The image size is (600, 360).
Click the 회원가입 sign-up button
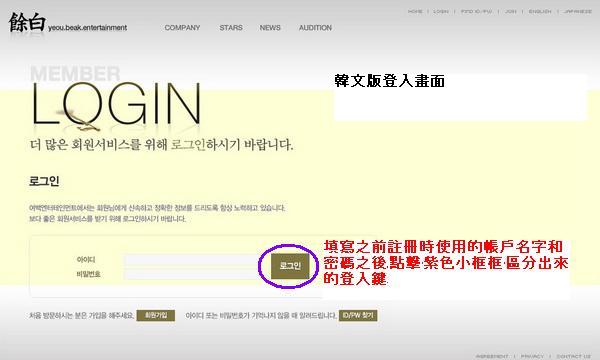tap(156, 315)
